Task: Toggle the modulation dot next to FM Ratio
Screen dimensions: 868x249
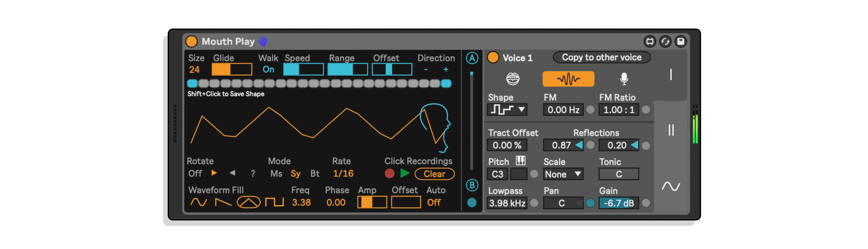Action: [x=646, y=110]
